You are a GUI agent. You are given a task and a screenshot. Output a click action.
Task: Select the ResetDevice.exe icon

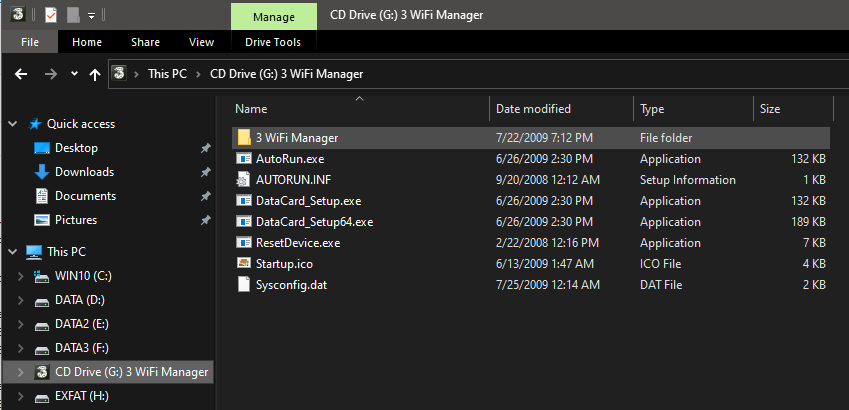(244, 243)
